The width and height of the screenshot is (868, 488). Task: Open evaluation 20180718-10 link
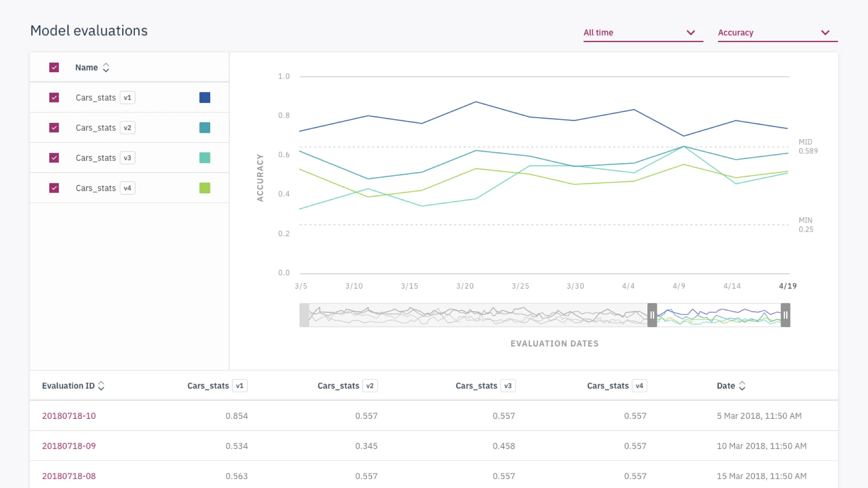[69, 416]
